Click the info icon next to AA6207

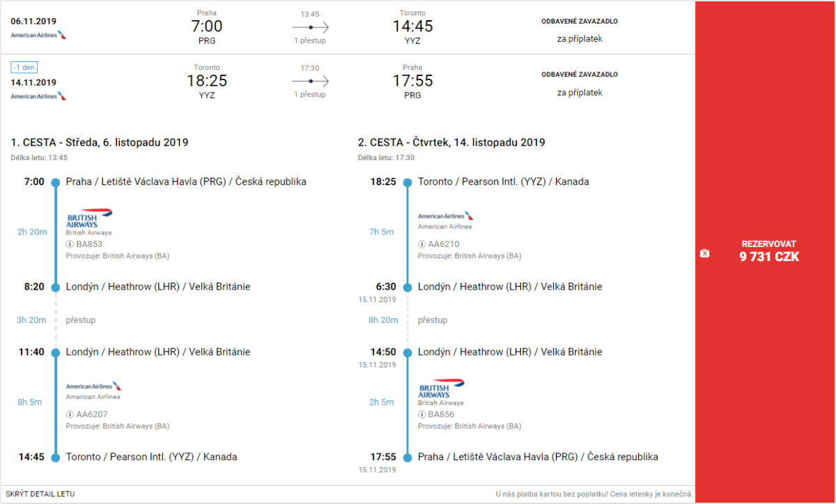point(70,414)
